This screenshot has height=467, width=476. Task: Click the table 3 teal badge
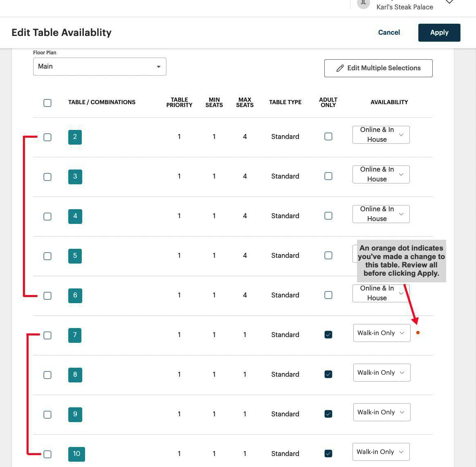point(75,177)
